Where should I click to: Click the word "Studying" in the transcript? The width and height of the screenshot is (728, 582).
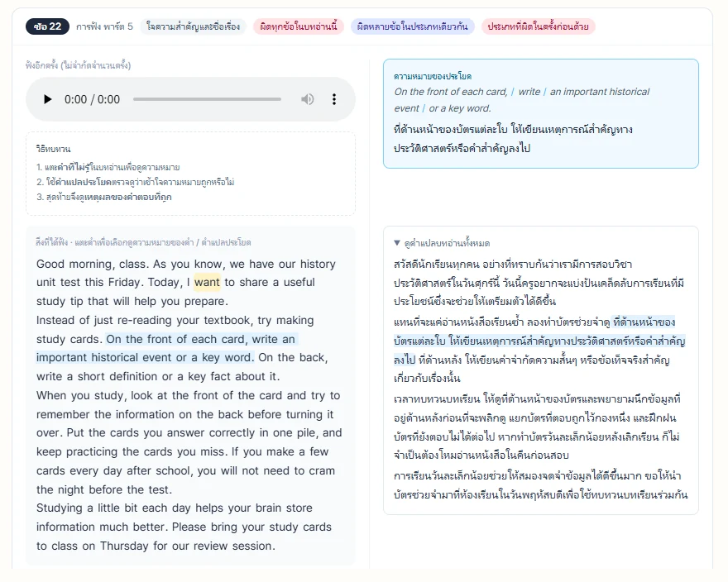pyautogui.click(x=59, y=508)
